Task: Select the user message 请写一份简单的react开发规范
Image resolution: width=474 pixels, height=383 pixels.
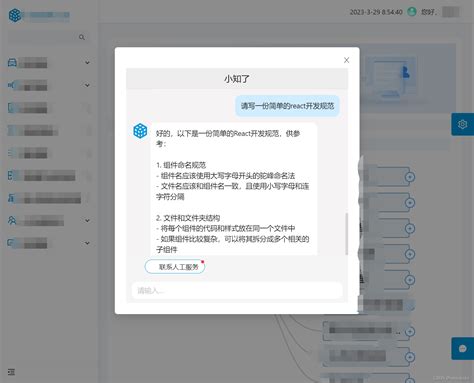Action: (287, 106)
